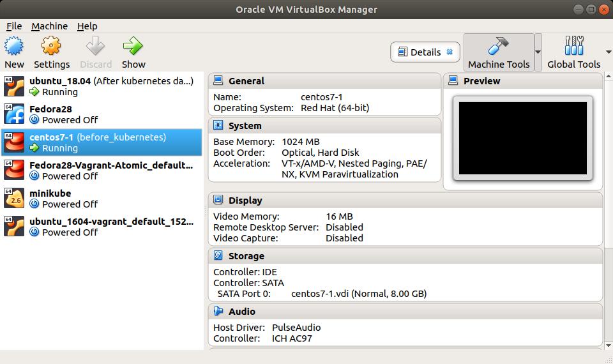Click the ubuntu_1604-vagrant VM icon

(14, 227)
